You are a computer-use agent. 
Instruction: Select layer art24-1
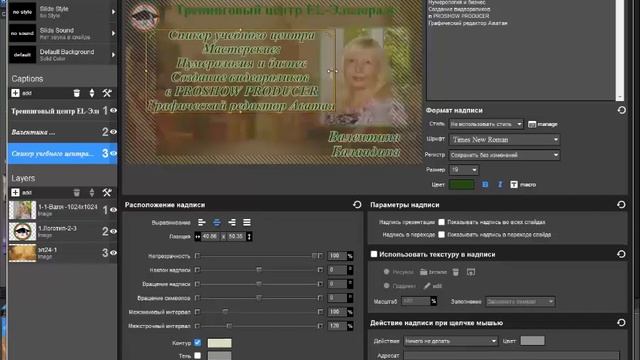click(x=62, y=253)
